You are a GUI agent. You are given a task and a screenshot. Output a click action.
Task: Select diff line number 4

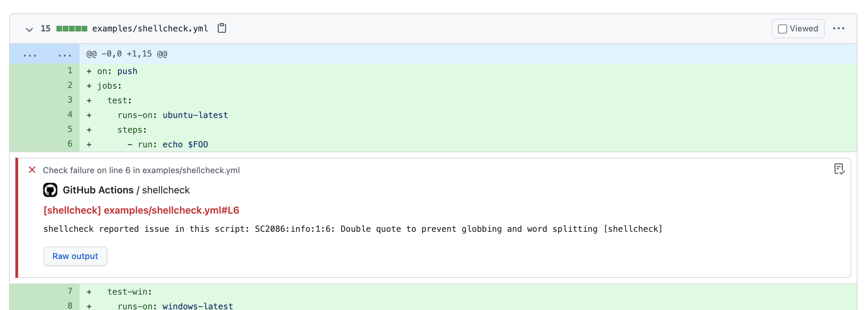(70, 115)
